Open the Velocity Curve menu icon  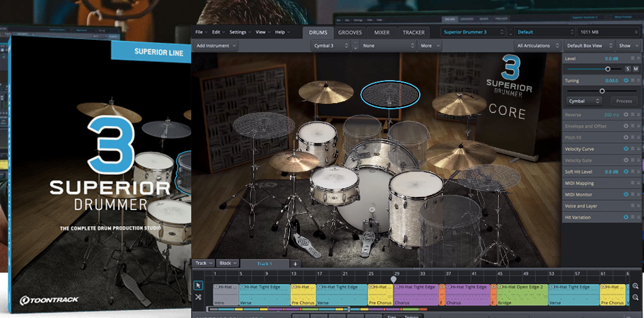[x=632, y=148]
